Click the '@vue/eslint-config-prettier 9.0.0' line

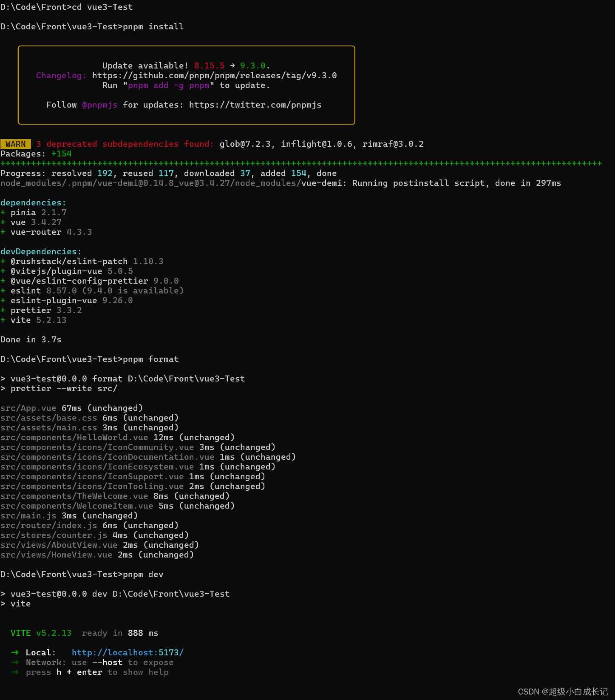(x=90, y=281)
